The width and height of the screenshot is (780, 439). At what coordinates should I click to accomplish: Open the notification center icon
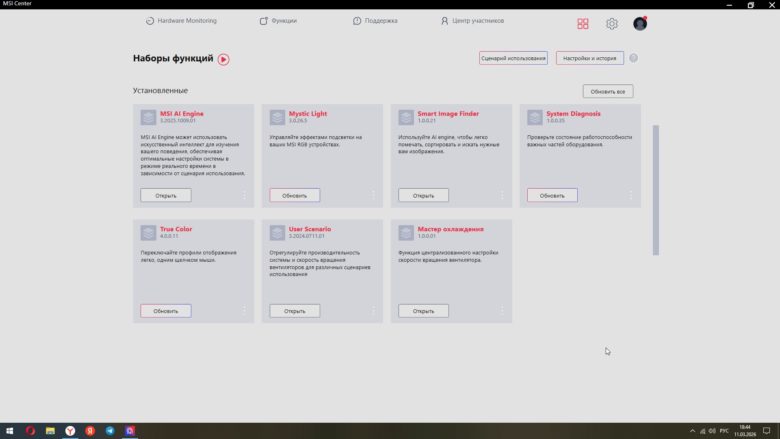coord(767,431)
